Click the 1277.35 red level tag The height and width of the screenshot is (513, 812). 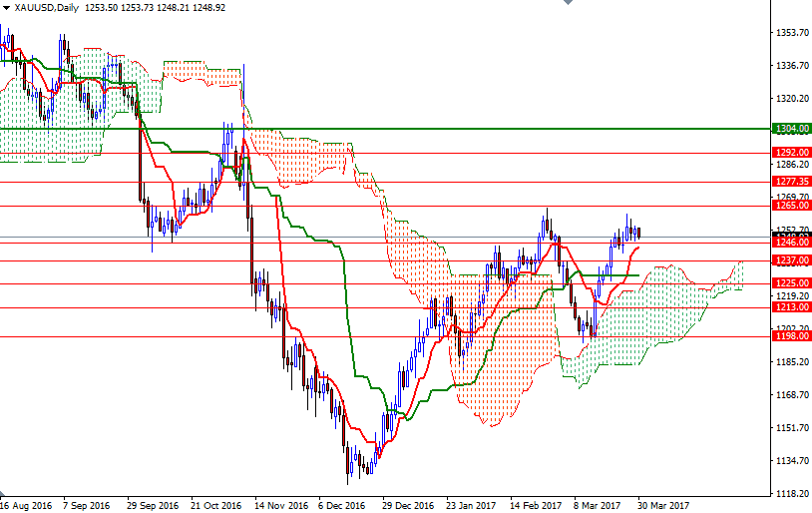pyautogui.click(x=791, y=182)
